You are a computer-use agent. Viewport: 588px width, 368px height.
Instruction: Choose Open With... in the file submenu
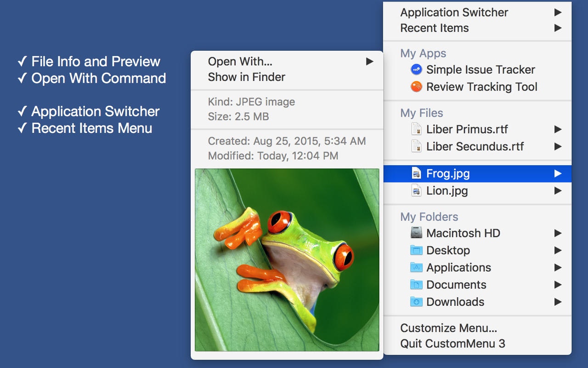tap(287, 62)
